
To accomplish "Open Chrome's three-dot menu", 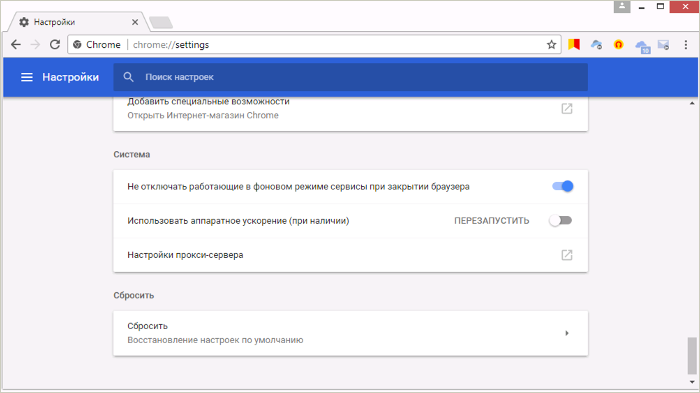I will (x=686, y=45).
